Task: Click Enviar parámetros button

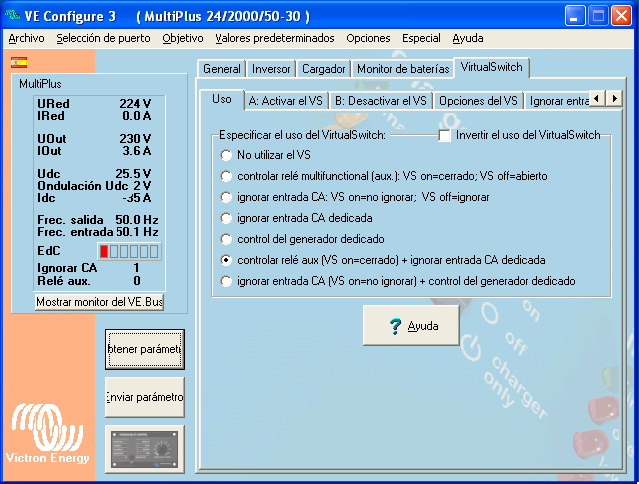Action: [145, 397]
